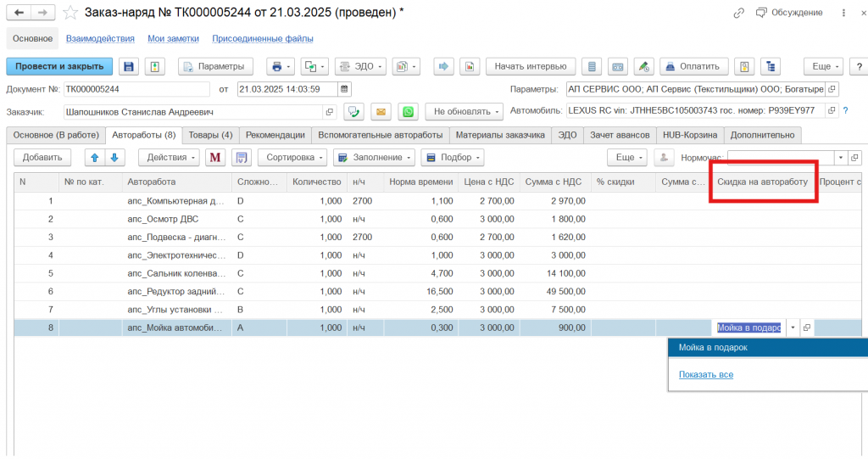
Task: Switch to the Товары (4) tab
Action: [x=210, y=135]
